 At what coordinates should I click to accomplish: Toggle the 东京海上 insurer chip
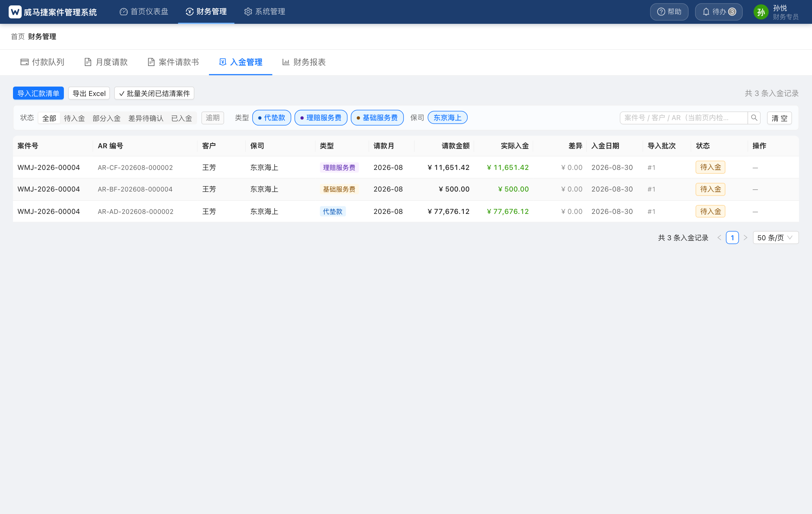pos(448,118)
